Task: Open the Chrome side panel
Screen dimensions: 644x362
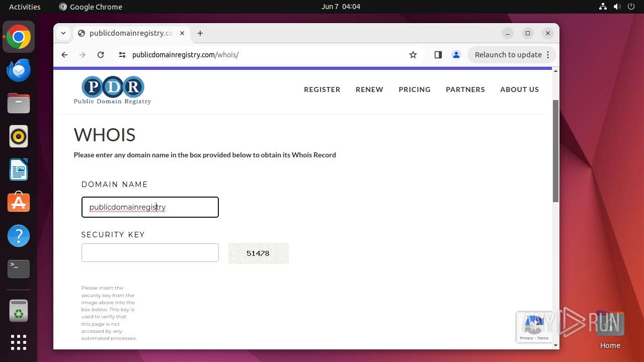Action: point(438,55)
